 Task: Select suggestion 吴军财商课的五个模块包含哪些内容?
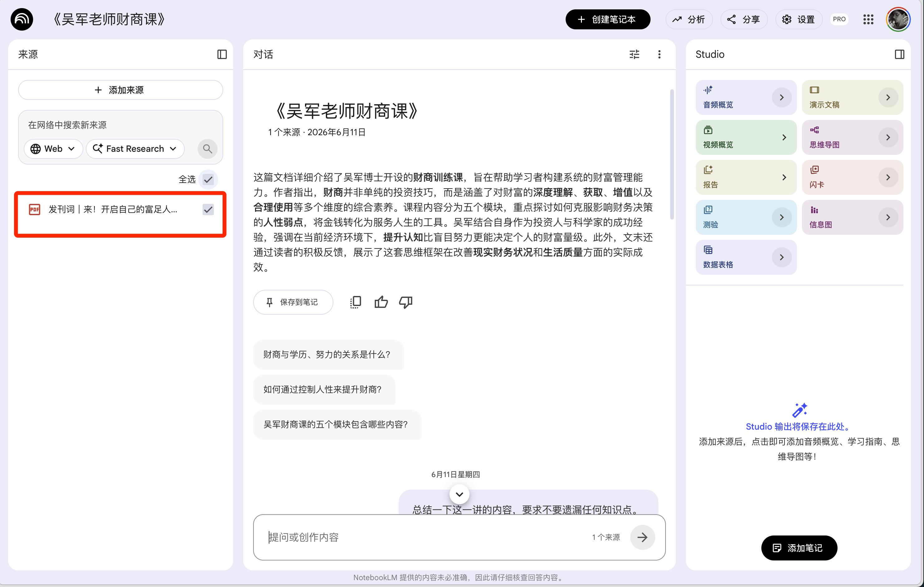click(337, 424)
